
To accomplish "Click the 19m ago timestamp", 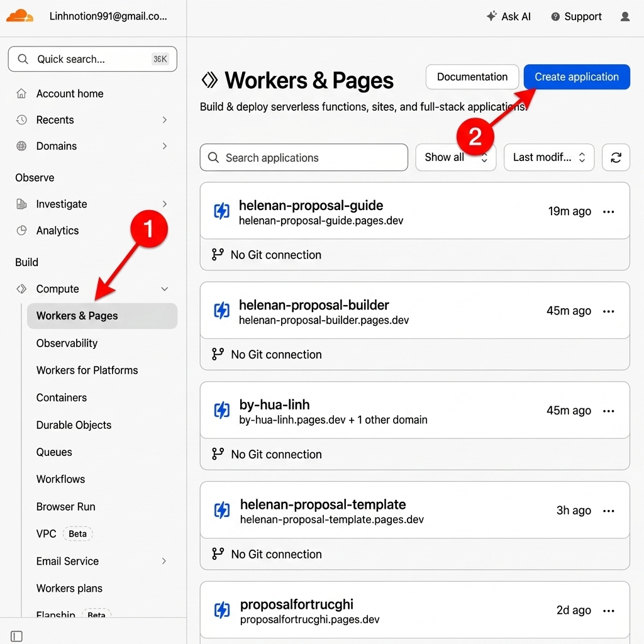I will [570, 211].
